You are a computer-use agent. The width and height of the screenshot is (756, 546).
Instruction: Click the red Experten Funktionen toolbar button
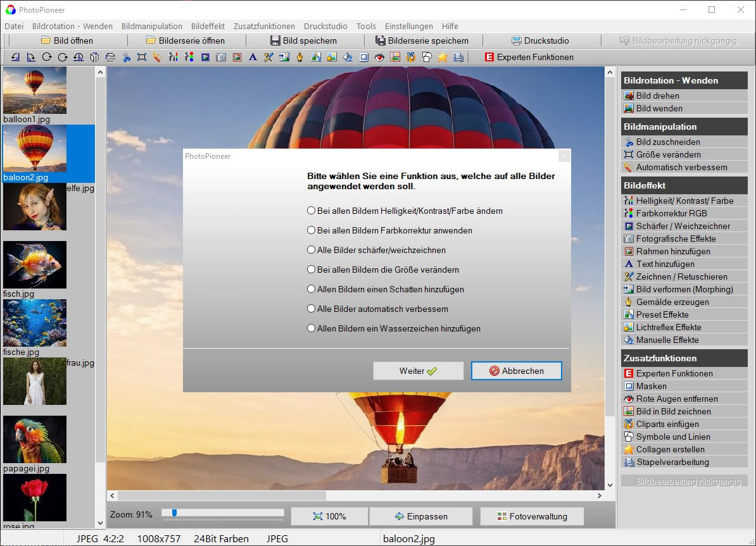click(529, 57)
